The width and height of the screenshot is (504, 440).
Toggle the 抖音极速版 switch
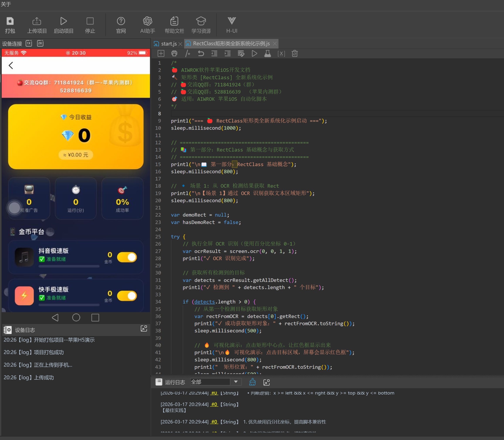[x=127, y=257]
